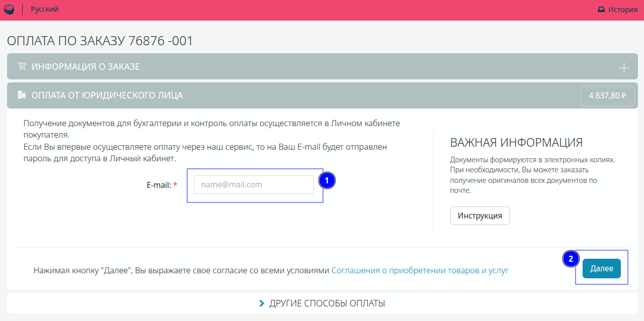Expand the ИНФОРМАЦИЯ О ЗАКАЗЕ section title

tap(86, 66)
